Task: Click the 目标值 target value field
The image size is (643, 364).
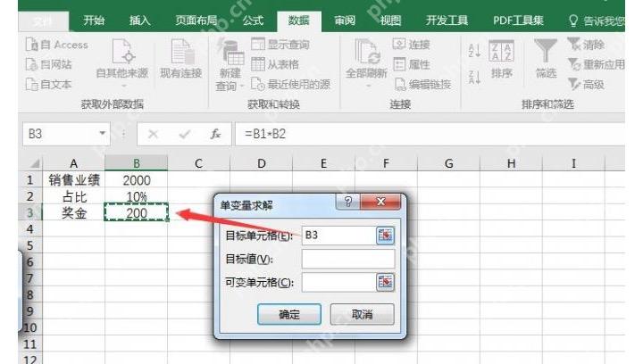Action: coord(348,259)
